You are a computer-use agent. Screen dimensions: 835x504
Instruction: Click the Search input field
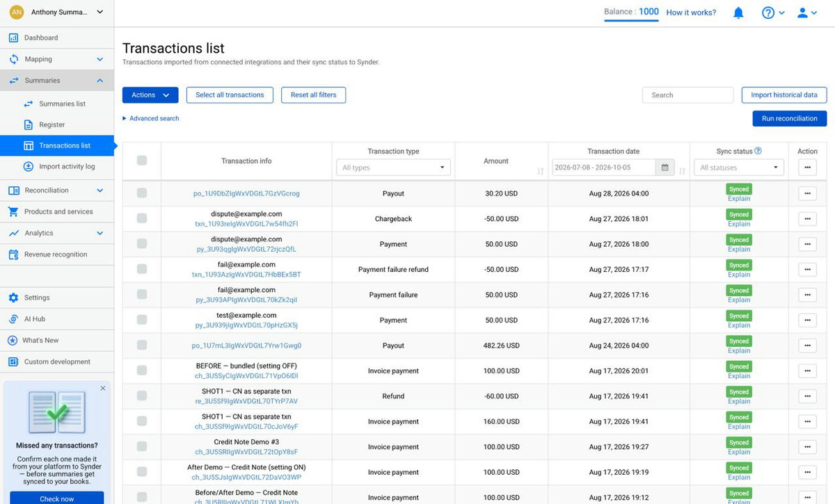click(x=687, y=95)
